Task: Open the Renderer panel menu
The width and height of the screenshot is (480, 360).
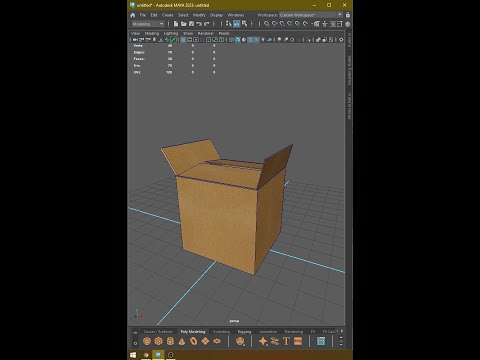Action: pos(206,33)
